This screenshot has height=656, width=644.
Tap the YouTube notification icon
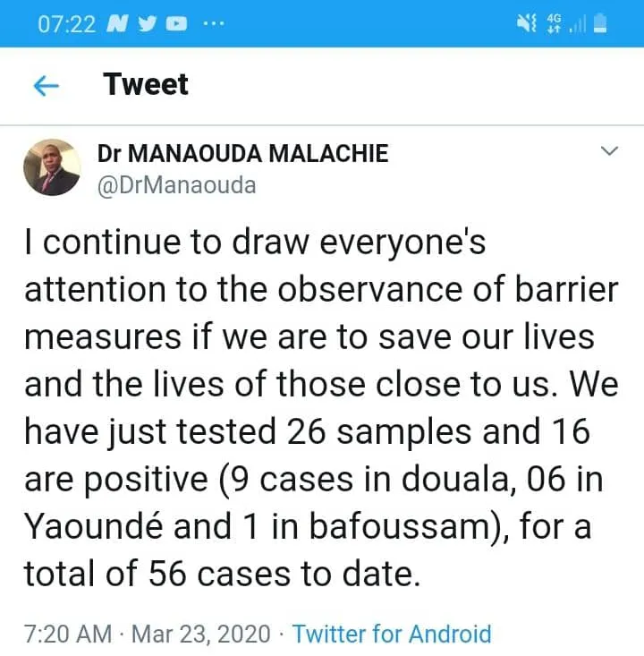coord(176,24)
